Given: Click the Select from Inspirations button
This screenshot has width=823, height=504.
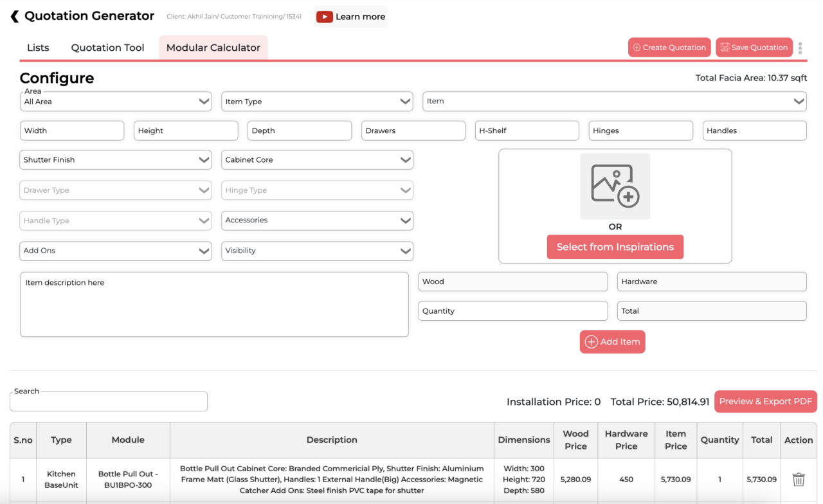Looking at the screenshot, I should pos(615,247).
